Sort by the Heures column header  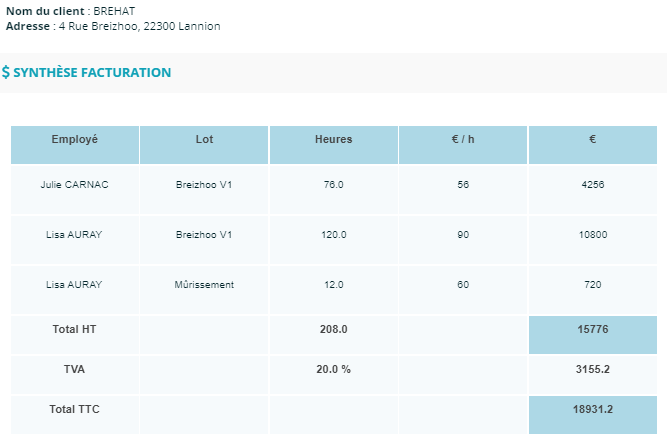[333, 139]
